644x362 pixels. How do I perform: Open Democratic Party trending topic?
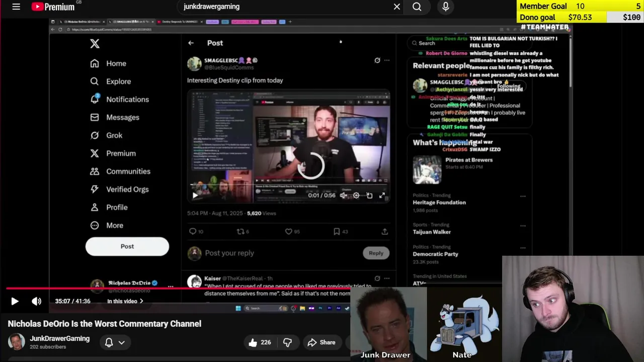[435, 254]
